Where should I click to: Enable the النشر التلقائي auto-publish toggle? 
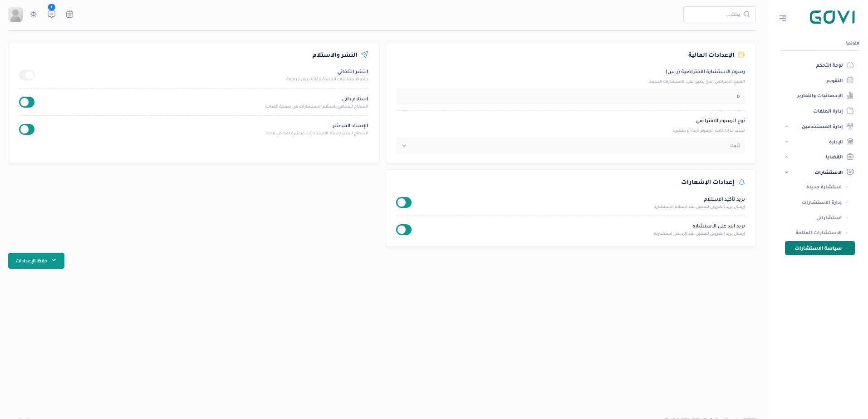pos(26,75)
